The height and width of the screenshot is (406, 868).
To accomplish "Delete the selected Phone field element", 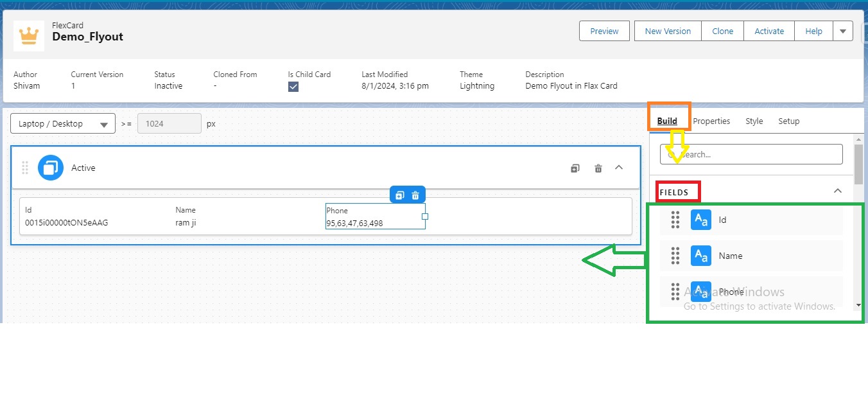I will coord(415,195).
